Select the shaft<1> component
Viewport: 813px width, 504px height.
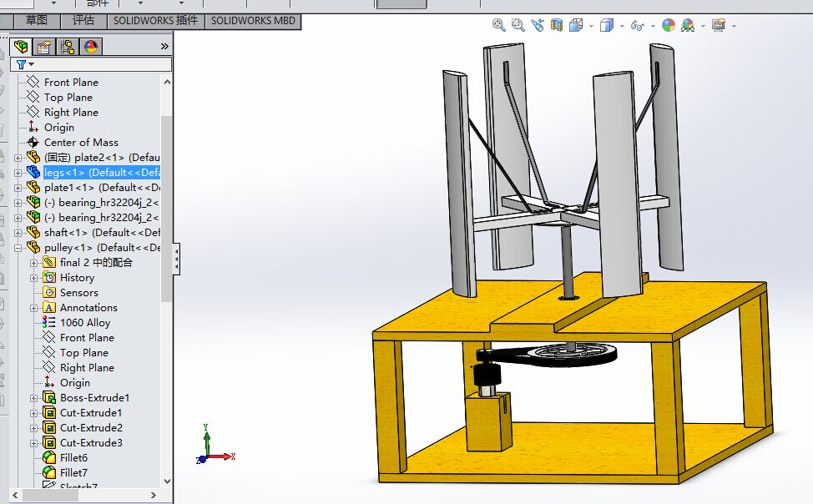102,233
